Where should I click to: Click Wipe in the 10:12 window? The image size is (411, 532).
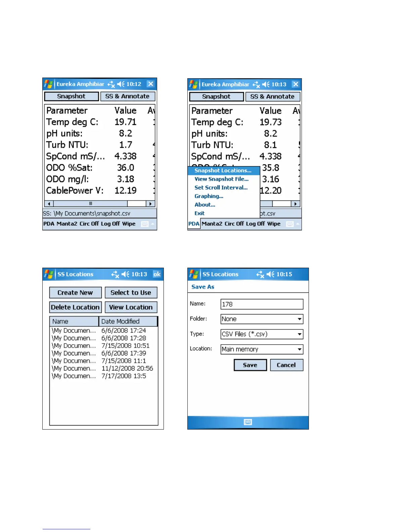pyautogui.click(x=129, y=224)
